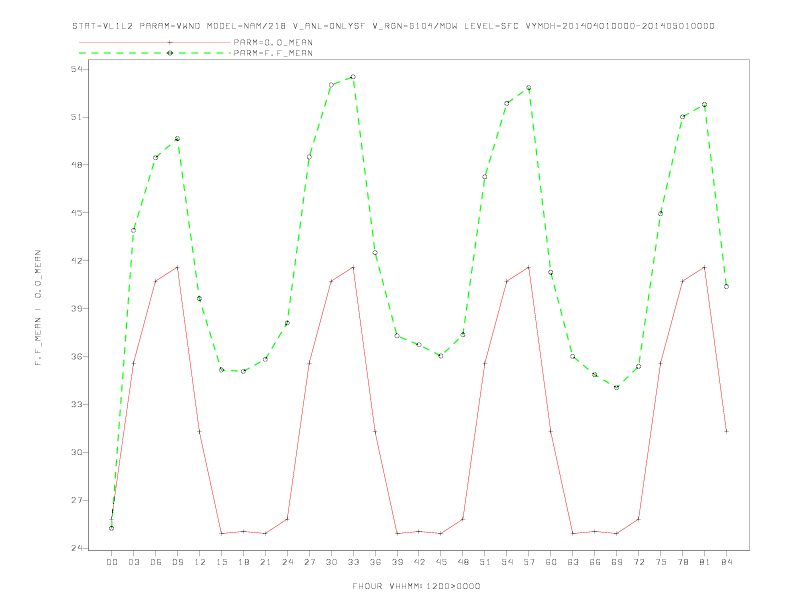Click x-axis hour label 06
Image resolution: width=792 pixels, height=612 pixels.
[156, 562]
